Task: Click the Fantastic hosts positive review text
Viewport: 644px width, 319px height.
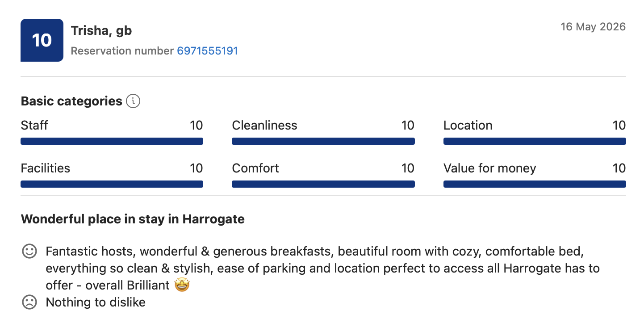Action: coord(322,268)
